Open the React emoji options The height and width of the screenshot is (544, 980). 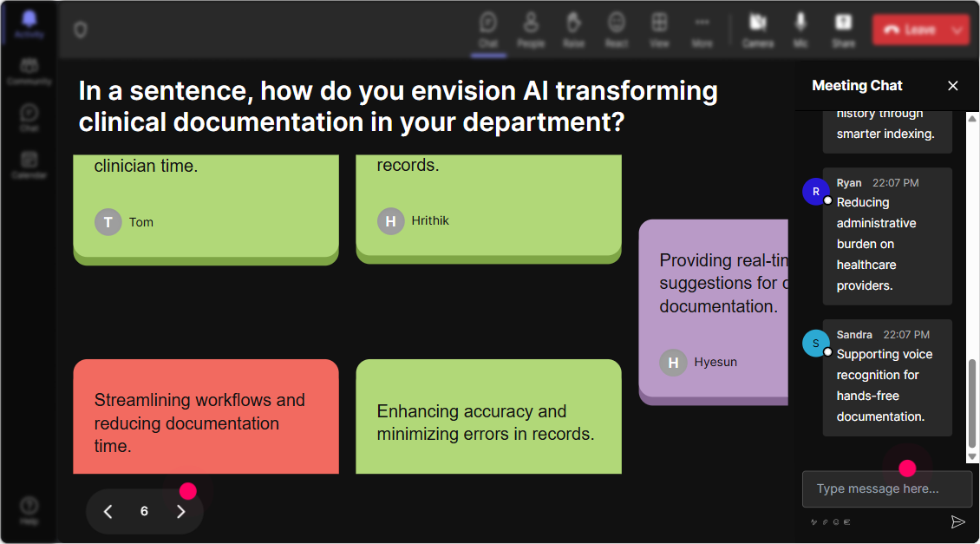[617, 29]
